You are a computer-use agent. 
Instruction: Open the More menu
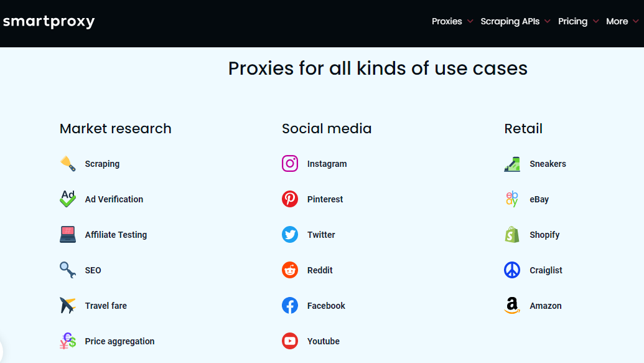coord(617,21)
